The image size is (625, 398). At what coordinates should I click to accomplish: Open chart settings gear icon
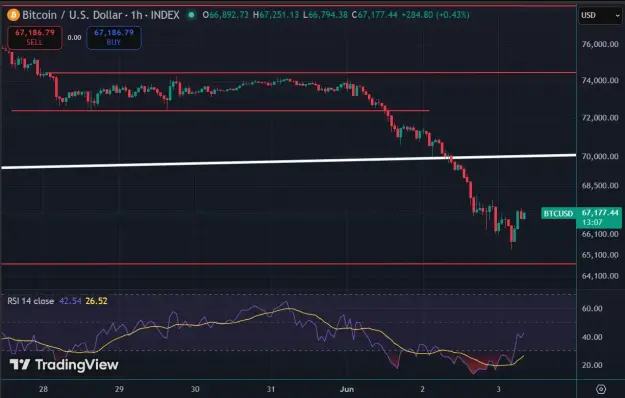pos(601,389)
